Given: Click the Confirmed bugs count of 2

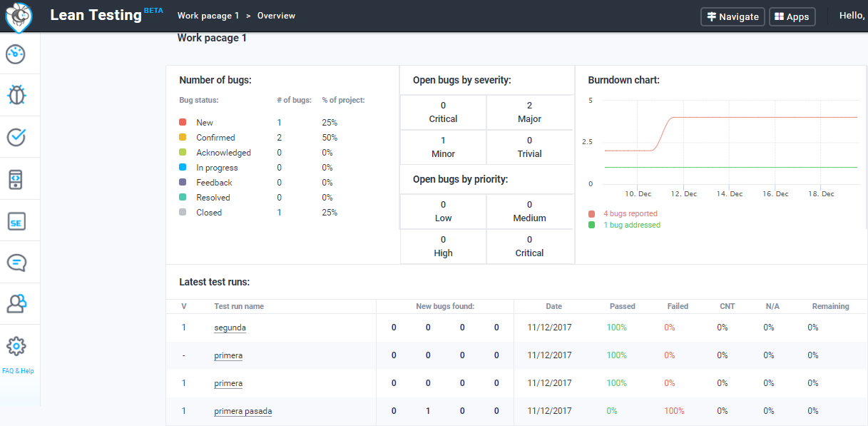Looking at the screenshot, I should (x=280, y=138).
